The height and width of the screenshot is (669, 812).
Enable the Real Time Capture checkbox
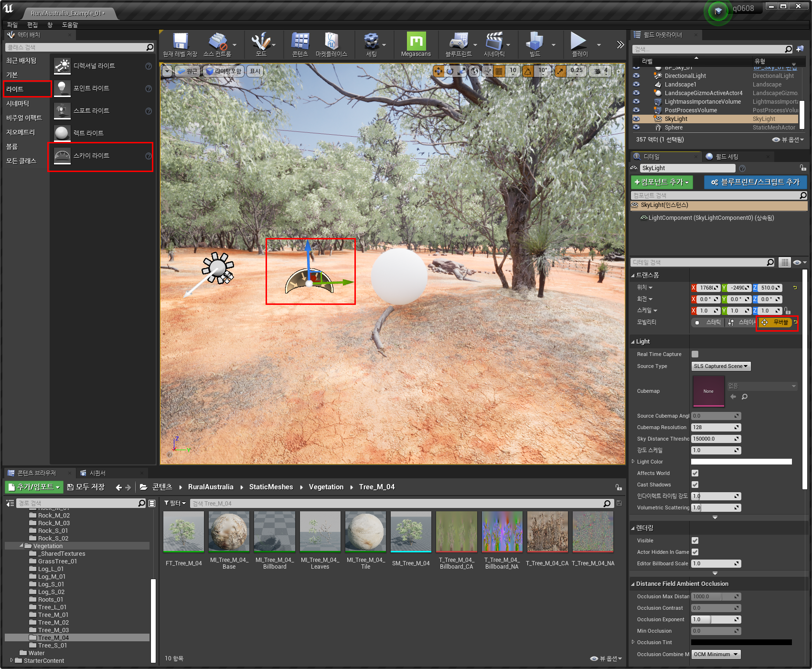pos(695,354)
